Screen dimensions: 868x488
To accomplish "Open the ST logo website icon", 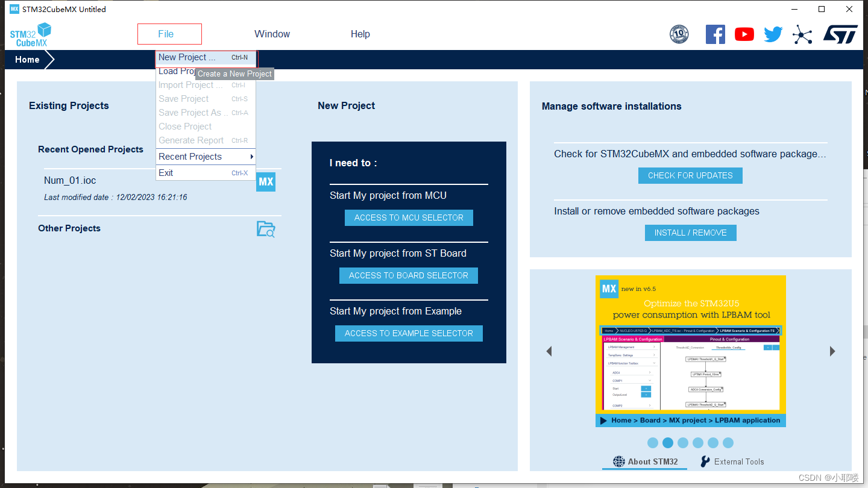I will 840,34.
